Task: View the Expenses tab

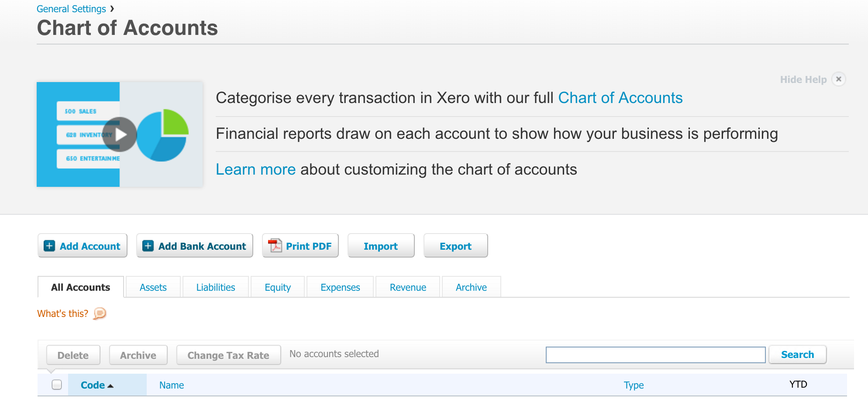Action: 340,287
